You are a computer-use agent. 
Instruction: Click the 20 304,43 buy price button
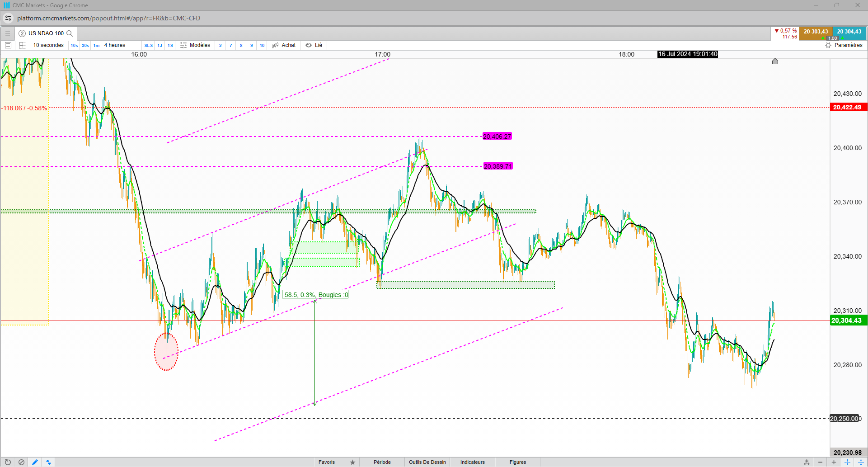coord(849,32)
